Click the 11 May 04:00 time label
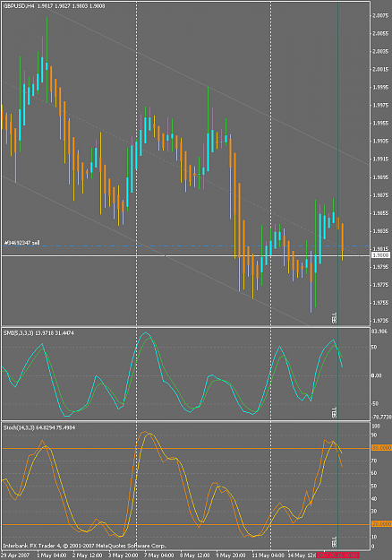 coord(268,556)
